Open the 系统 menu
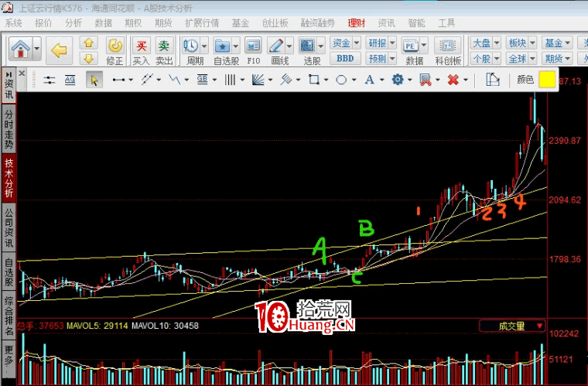Image resolution: width=588 pixels, height=386 pixels. [x=13, y=23]
